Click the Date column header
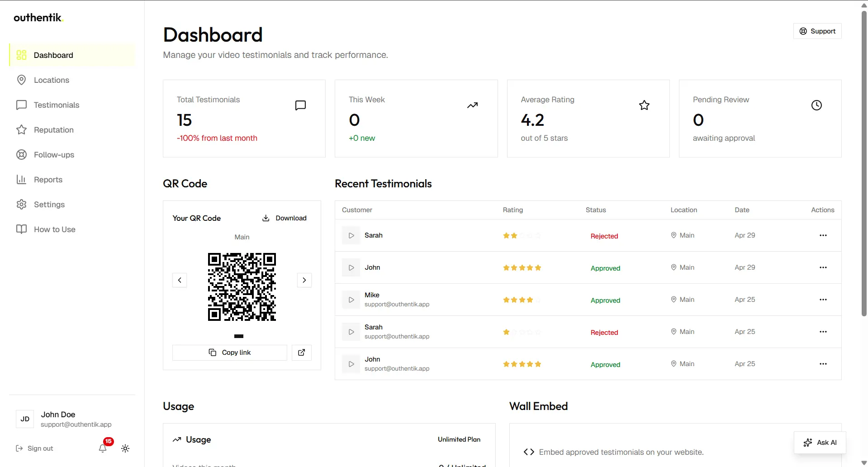 click(742, 210)
